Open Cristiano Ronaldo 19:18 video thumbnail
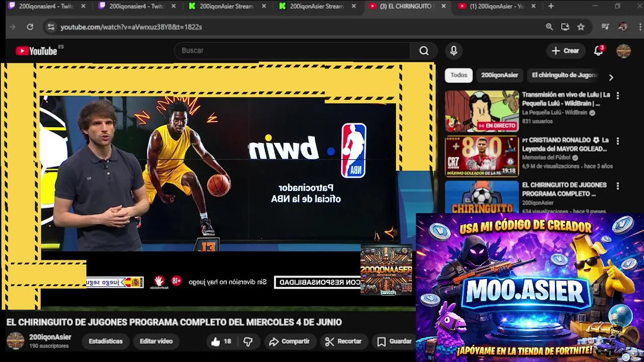This screenshot has width=644, height=362. pyautogui.click(x=481, y=156)
